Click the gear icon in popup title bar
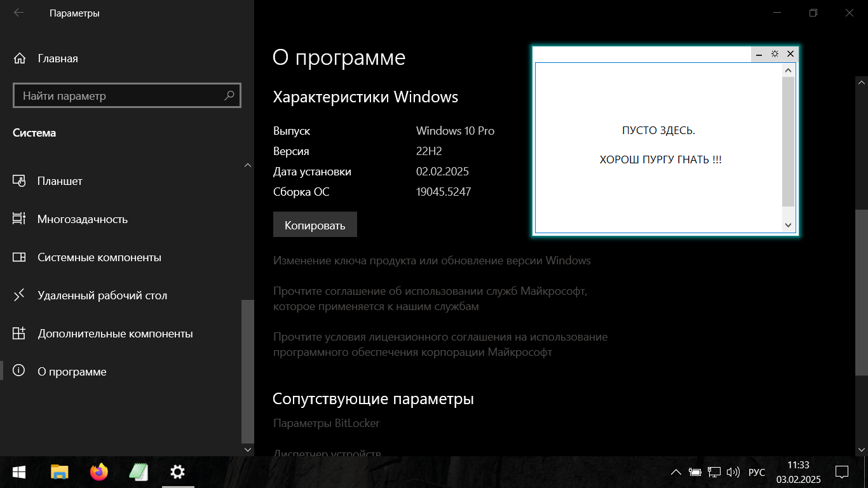 tap(775, 54)
